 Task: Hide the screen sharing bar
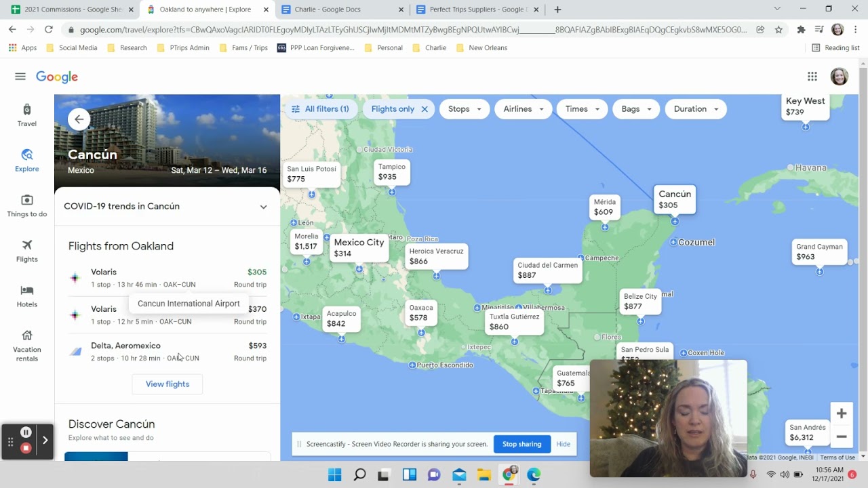[564, 444]
